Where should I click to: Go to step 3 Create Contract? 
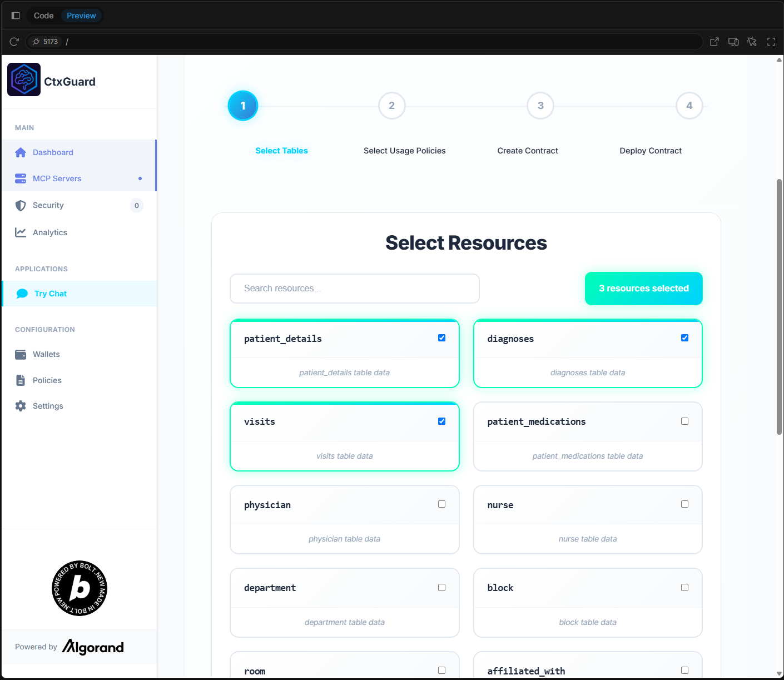point(540,106)
